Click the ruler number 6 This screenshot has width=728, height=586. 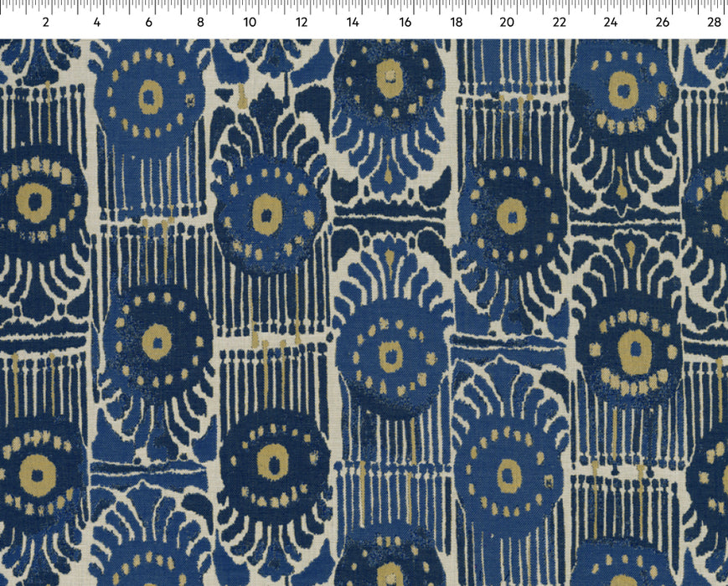(x=148, y=23)
